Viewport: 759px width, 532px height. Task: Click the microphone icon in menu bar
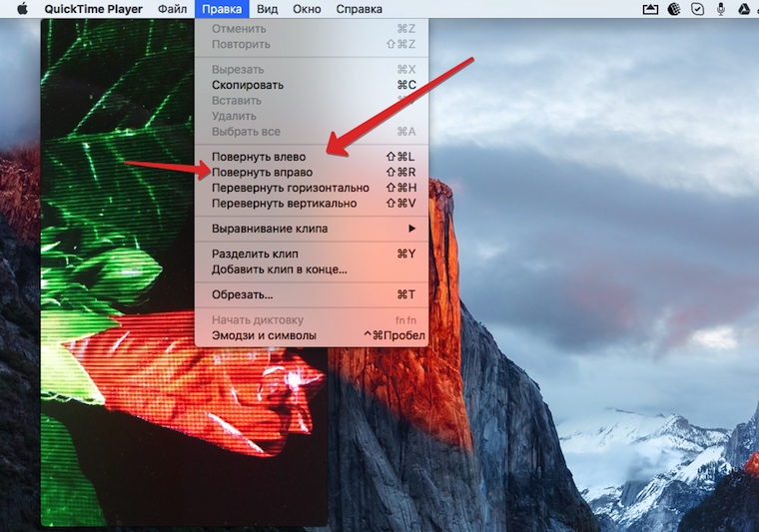(x=721, y=9)
